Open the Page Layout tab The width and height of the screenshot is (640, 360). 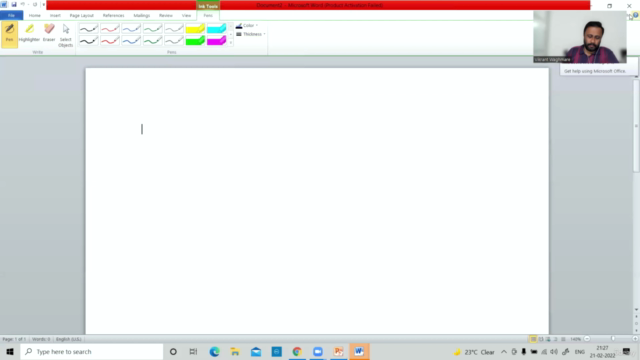click(82, 16)
